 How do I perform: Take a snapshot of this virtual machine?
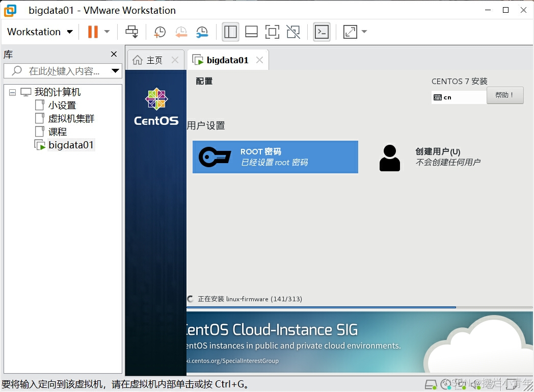pyautogui.click(x=159, y=32)
